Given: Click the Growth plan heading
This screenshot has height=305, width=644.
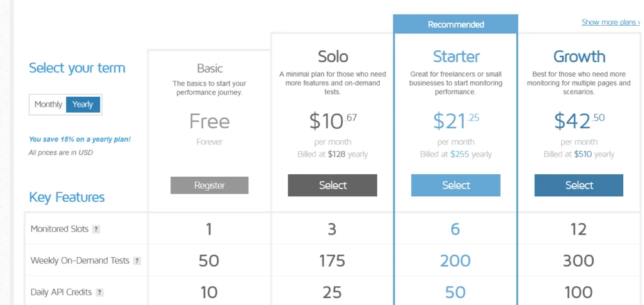Looking at the screenshot, I should tap(579, 57).
